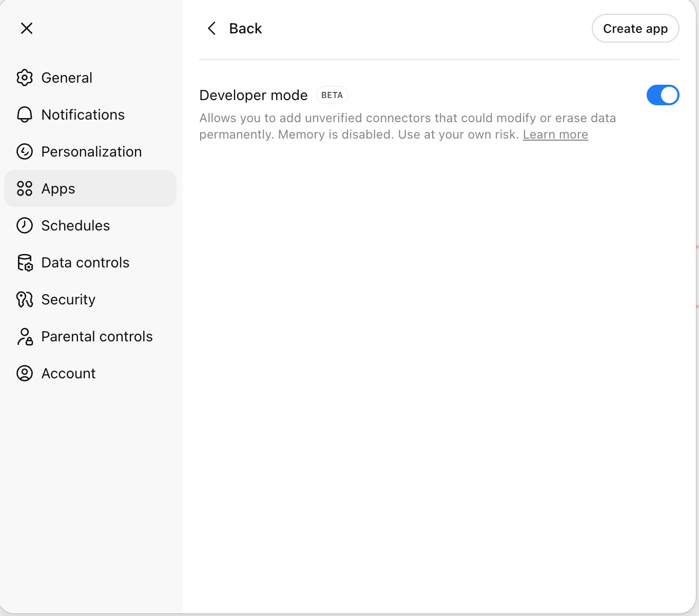Click the General gear icon
699x616 pixels.
click(24, 78)
